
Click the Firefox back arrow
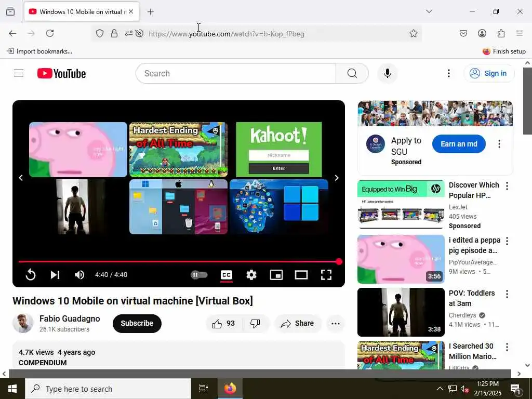click(12, 33)
